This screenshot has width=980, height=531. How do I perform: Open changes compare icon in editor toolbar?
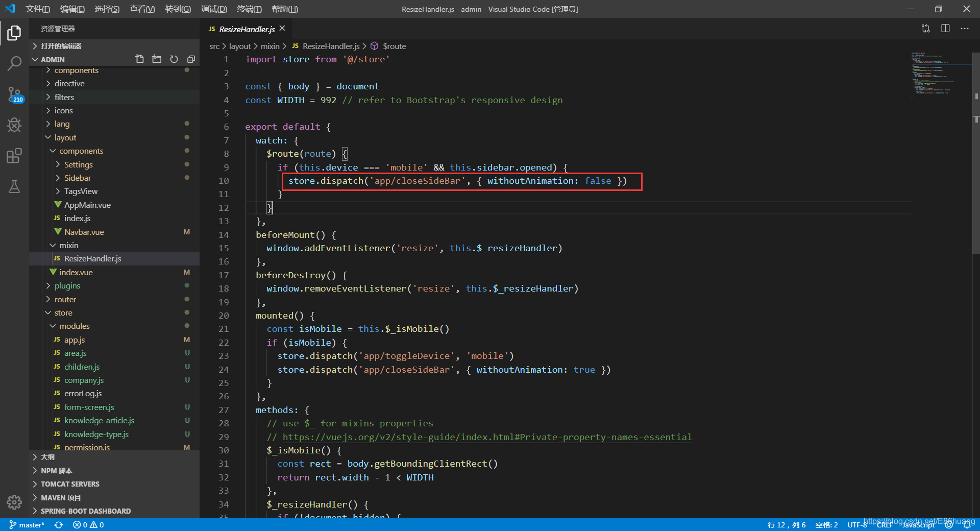[x=926, y=29]
